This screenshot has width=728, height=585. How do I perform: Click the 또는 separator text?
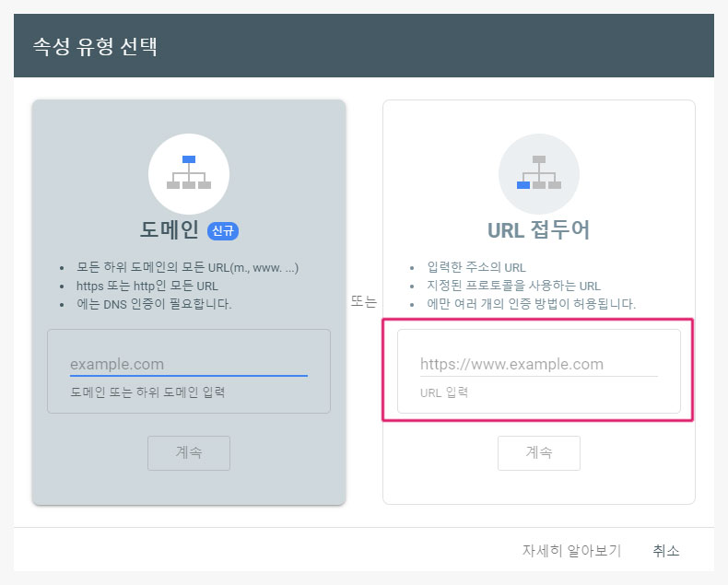364,302
